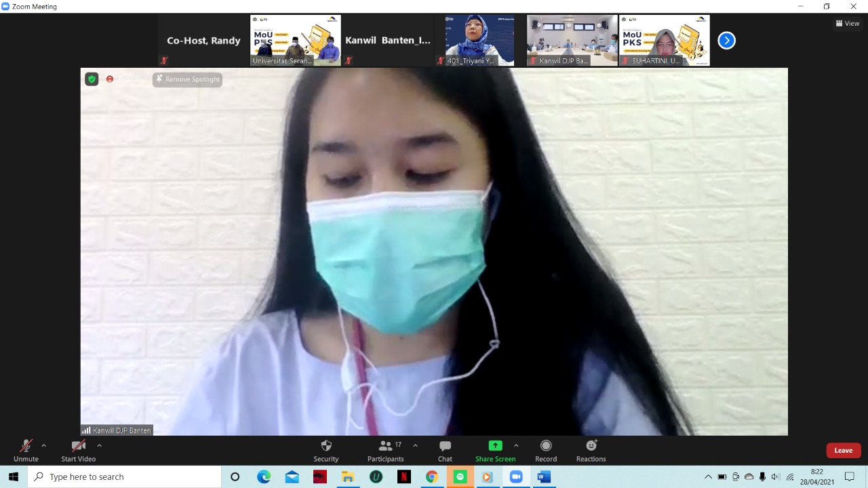The image size is (868, 488).
Task: Open Netflix from the taskbar
Action: tap(404, 476)
